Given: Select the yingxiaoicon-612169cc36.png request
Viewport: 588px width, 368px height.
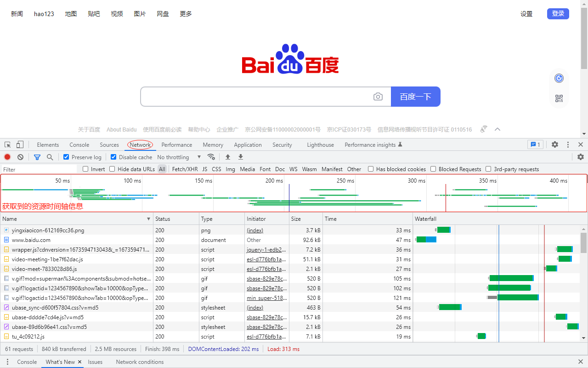Looking at the screenshot, I should click(207, 230).
